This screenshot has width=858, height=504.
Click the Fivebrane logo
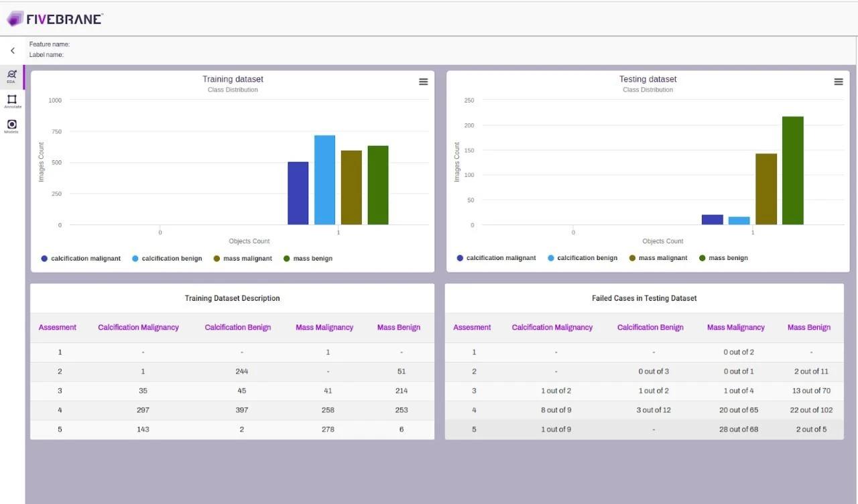[x=54, y=19]
